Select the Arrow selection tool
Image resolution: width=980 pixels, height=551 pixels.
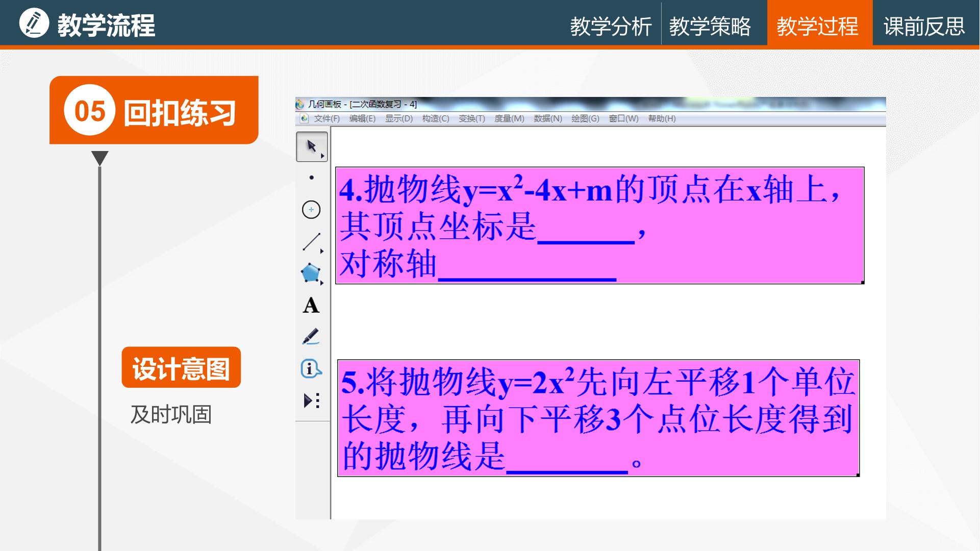[312, 147]
